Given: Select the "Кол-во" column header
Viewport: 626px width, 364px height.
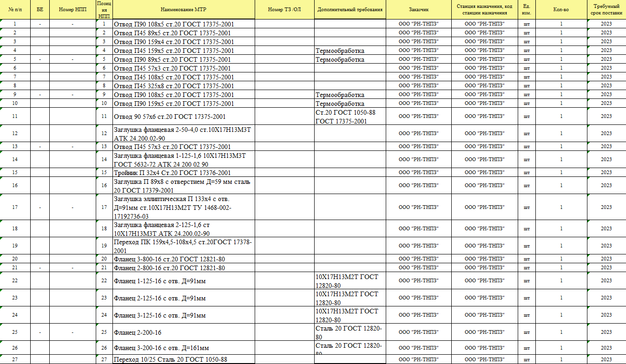Looking at the screenshot, I should coord(561,9).
